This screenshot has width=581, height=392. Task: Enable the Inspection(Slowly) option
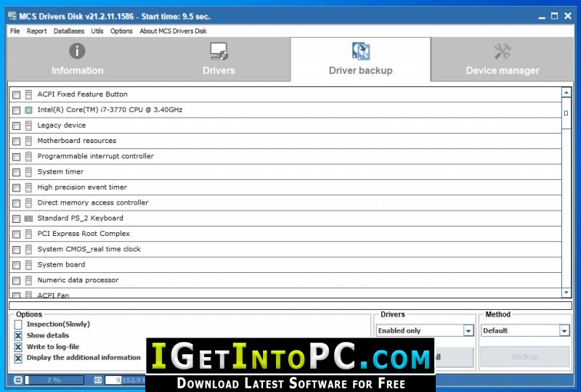(18, 324)
